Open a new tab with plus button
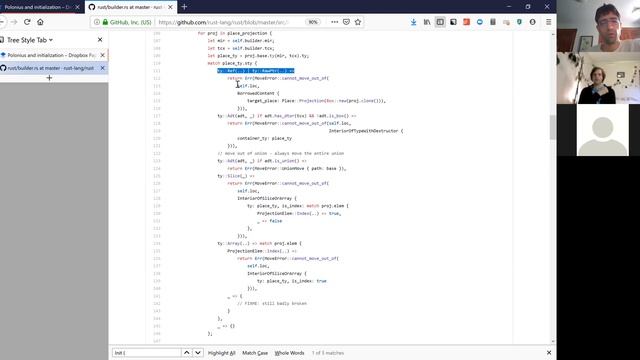 (x=184, y=7)
